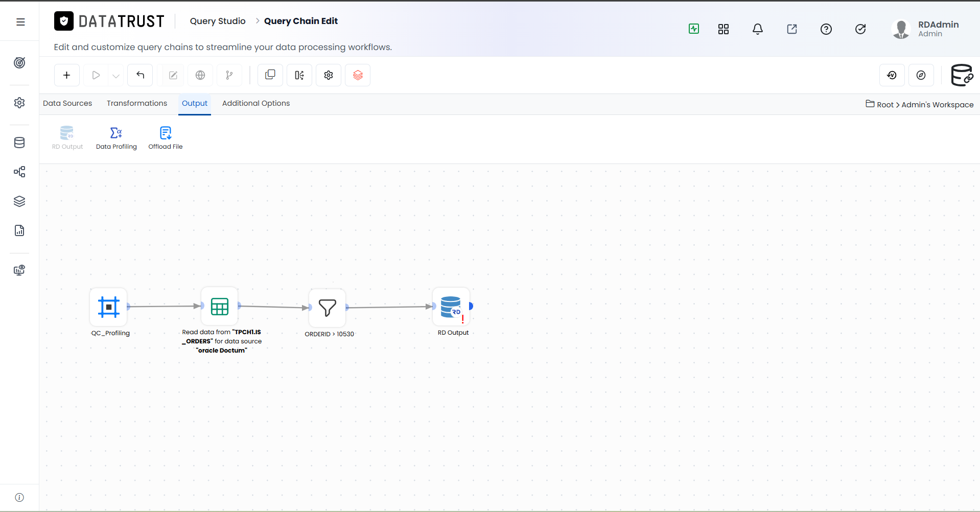Click the compass button

pos(921,75)
